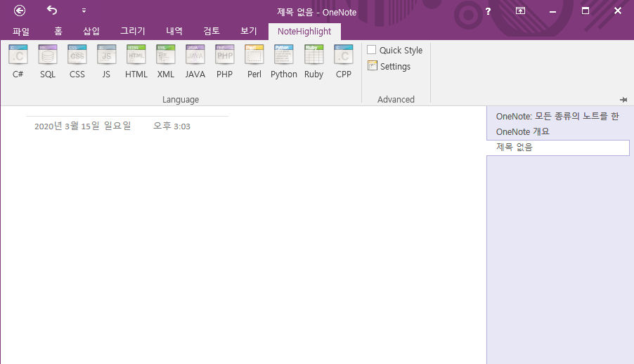Open page 'OneNote: 모든 종류의 노트를 한'
This screenshot has height=364, width=634.
point(558,117)
